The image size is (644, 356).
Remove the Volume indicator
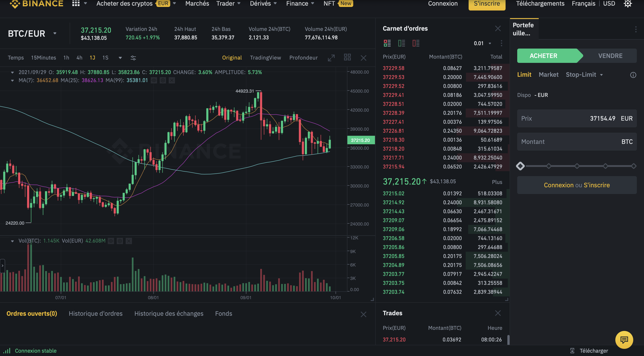[129, 241]
